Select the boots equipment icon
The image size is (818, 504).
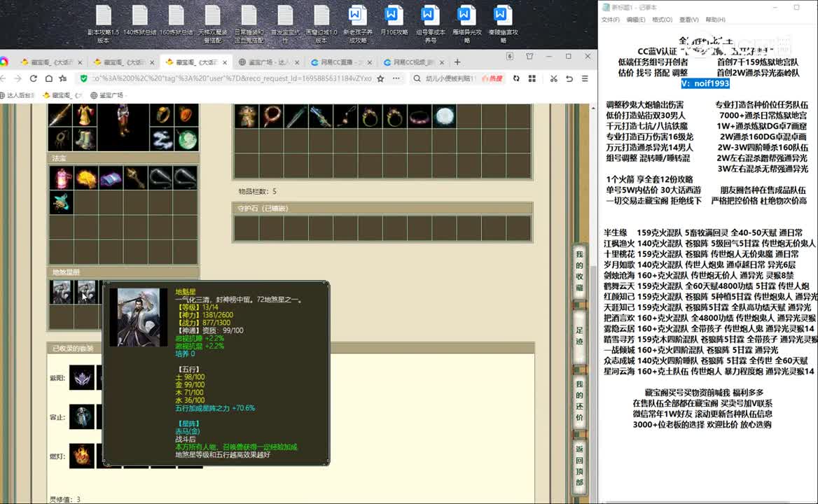pyautogui.click(x=84, y=139)
